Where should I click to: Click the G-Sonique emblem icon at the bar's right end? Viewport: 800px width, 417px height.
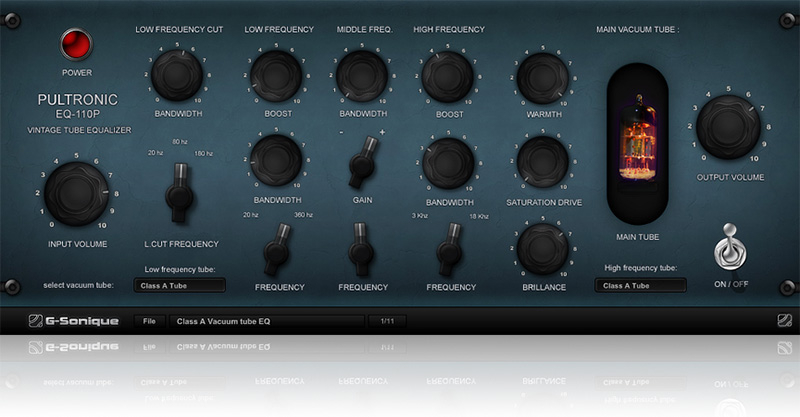click(784, 321)
